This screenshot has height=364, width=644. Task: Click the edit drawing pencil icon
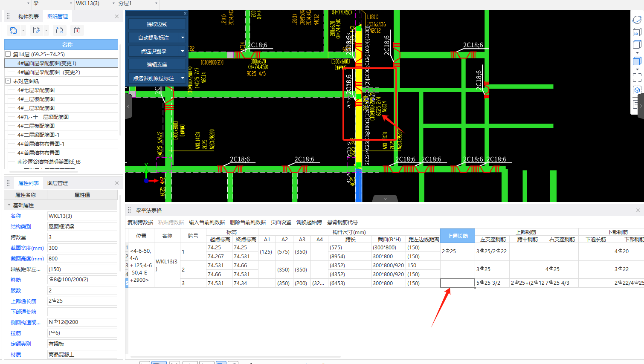click(36, 30)
